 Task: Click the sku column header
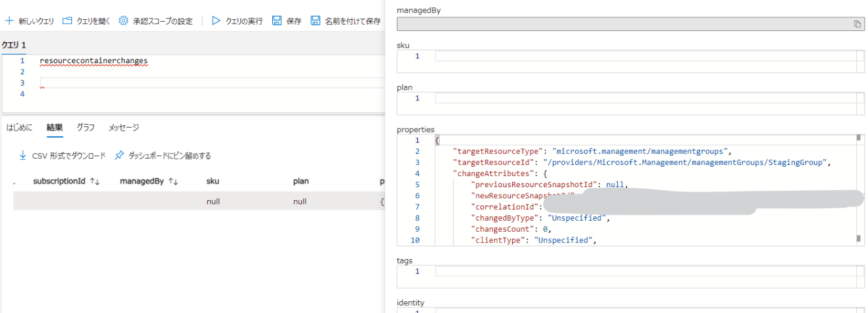click(213, 182)
